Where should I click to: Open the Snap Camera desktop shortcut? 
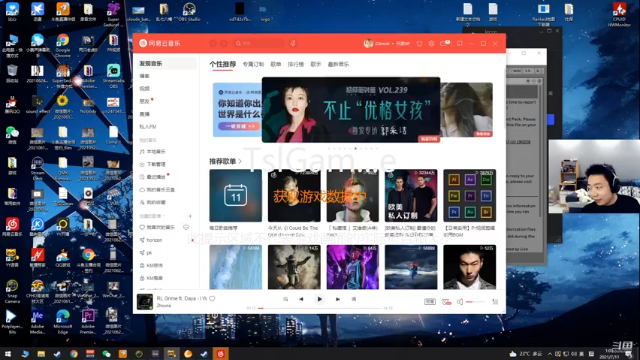pyautogui.click(x=12, y=291)
